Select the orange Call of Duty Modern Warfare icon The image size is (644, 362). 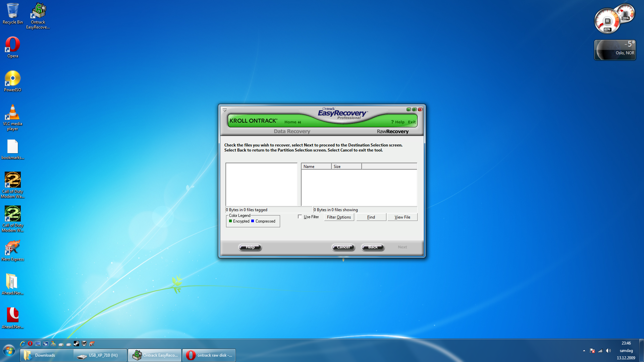(x=12, y=185)
